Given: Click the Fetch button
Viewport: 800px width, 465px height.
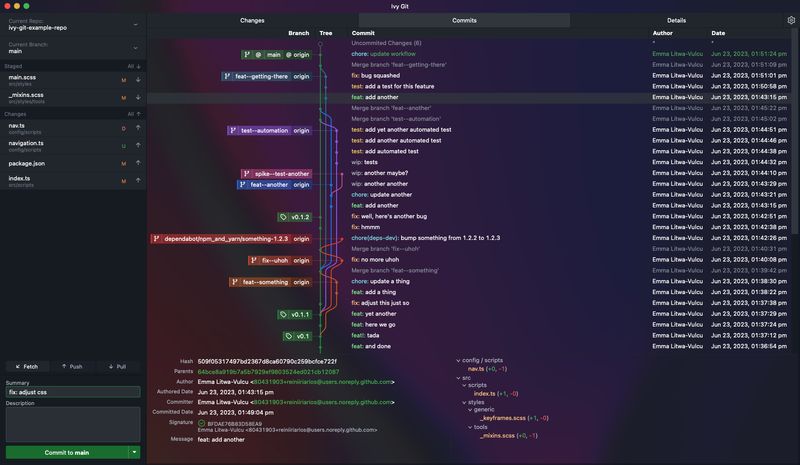Looking at the screenshot, I should point(28,366).
